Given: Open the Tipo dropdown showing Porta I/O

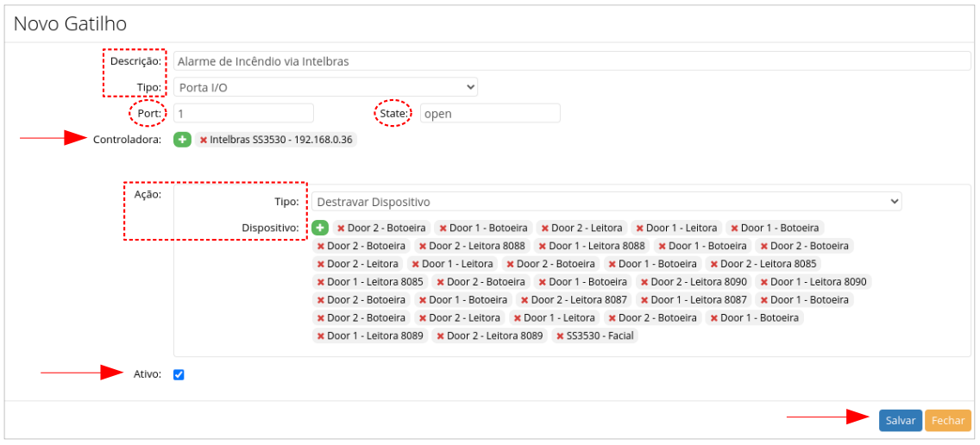Looking at the screenshot, I should [325, 87].
